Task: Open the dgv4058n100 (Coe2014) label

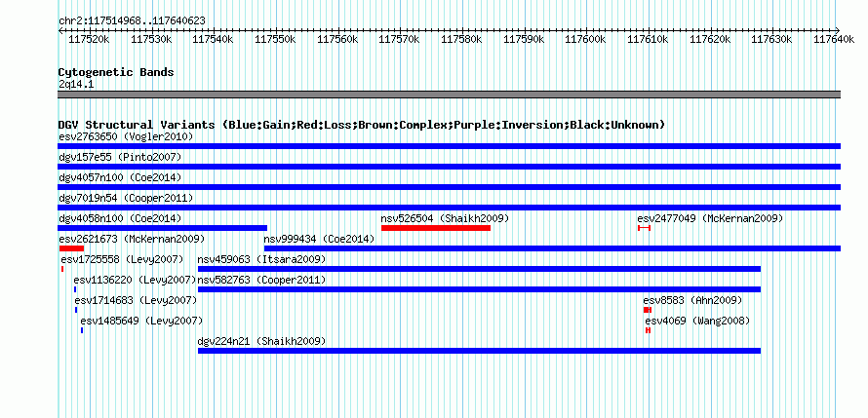Action: tap(120, 218)
